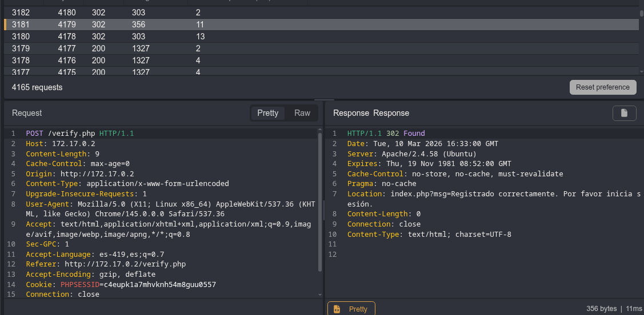The height and width of the screenshot is (315, 644).
Task: Switch request view to Pretty
Action: 267,113
